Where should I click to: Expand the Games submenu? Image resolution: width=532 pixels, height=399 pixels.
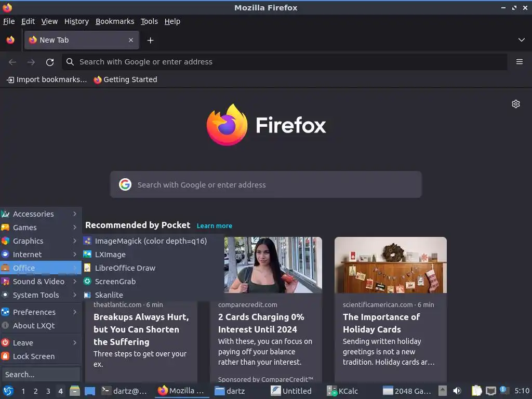[x=41, y=228]
